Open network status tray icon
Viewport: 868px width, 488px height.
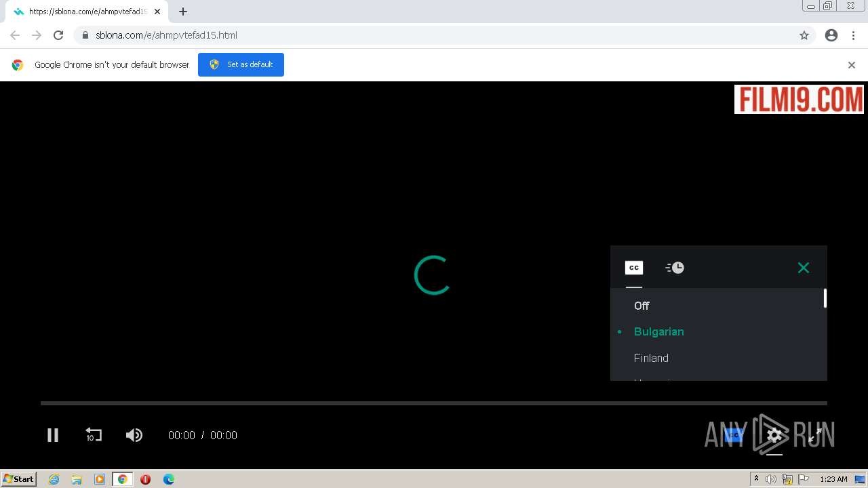[787, 479]
